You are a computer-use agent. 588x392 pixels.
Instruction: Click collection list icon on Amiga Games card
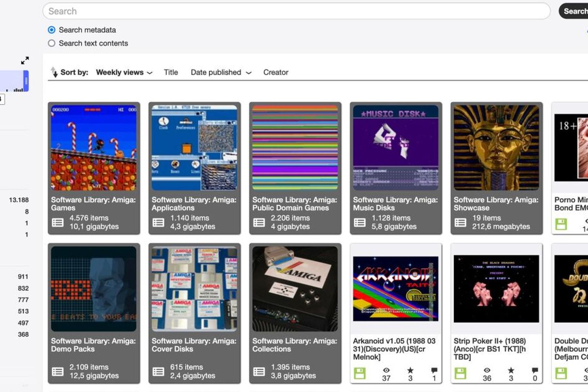[x=58, y=223]
